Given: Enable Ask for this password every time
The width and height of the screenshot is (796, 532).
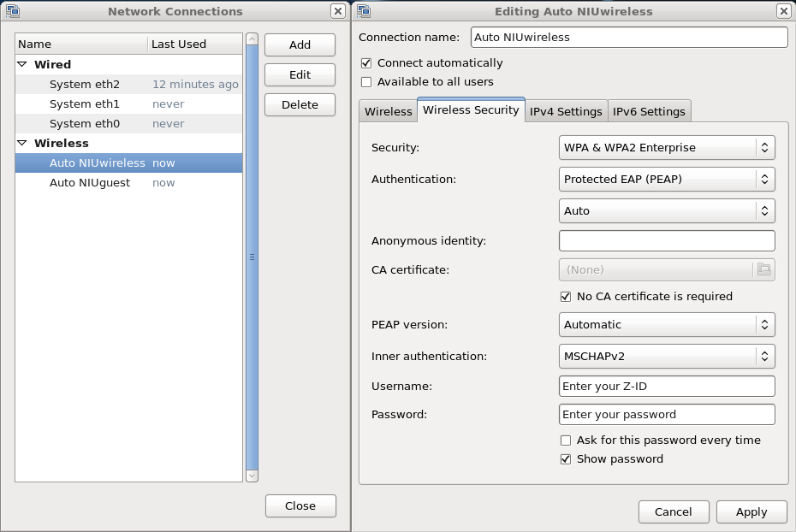Looking at the screenshot, I should 565,440.
